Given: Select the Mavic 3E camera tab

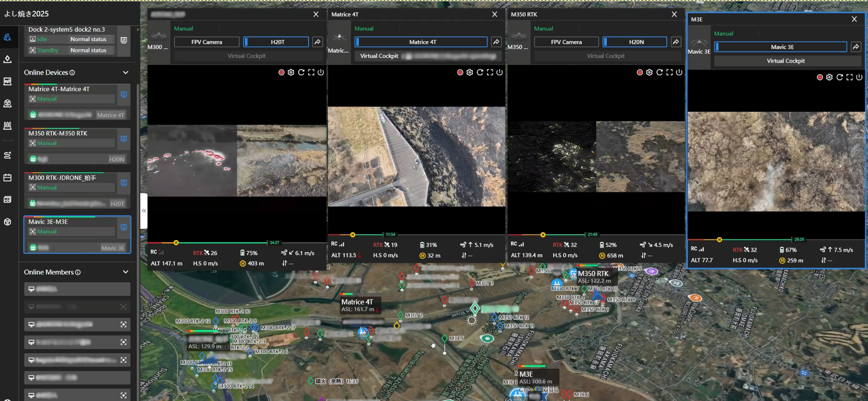Looking at the screenshot, I should 781,47.
